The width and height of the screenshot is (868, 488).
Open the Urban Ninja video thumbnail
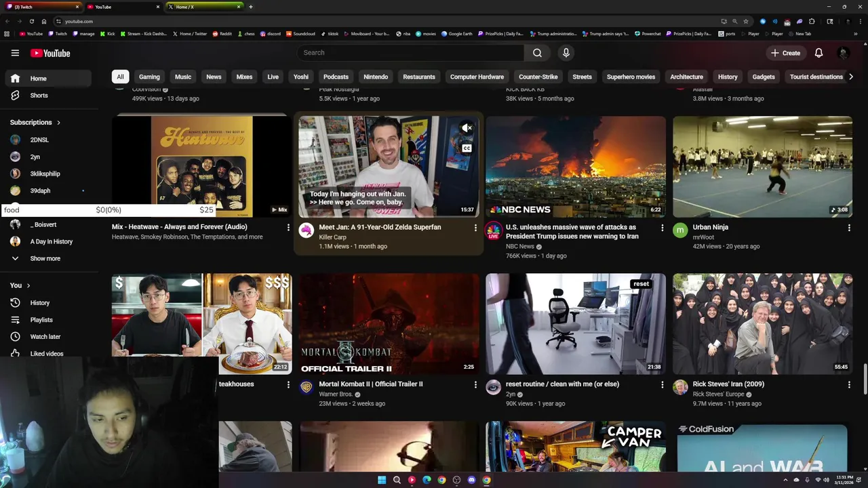[x=762, y=167]
